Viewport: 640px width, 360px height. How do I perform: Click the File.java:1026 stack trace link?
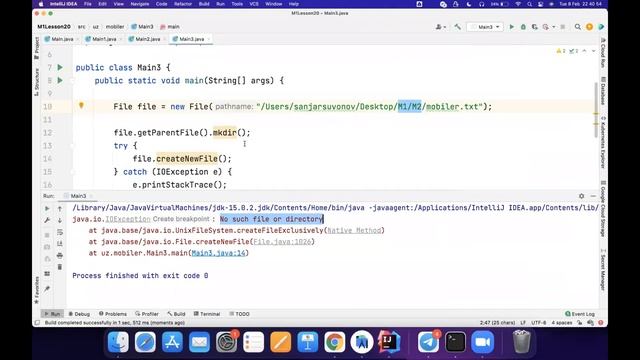[x=282, y=242]
